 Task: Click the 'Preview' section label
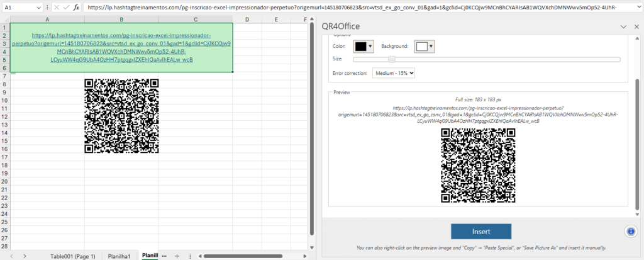click(x=341, y=92)
